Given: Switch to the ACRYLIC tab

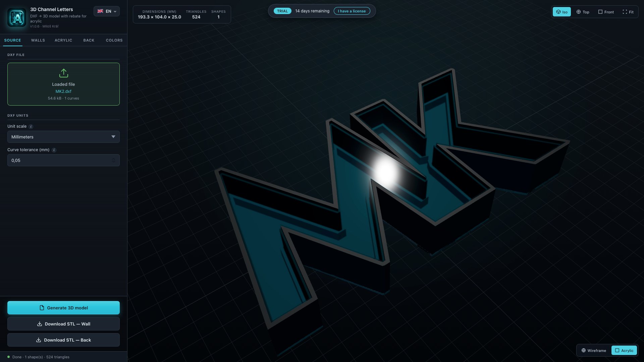Looking at the screenshot, I should (x=63, y=40).
